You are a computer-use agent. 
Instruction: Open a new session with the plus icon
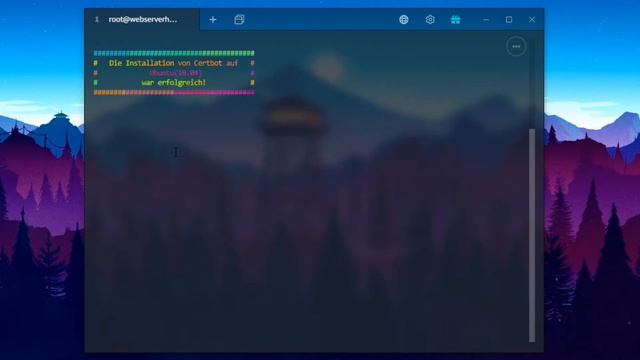coord(213,20)
